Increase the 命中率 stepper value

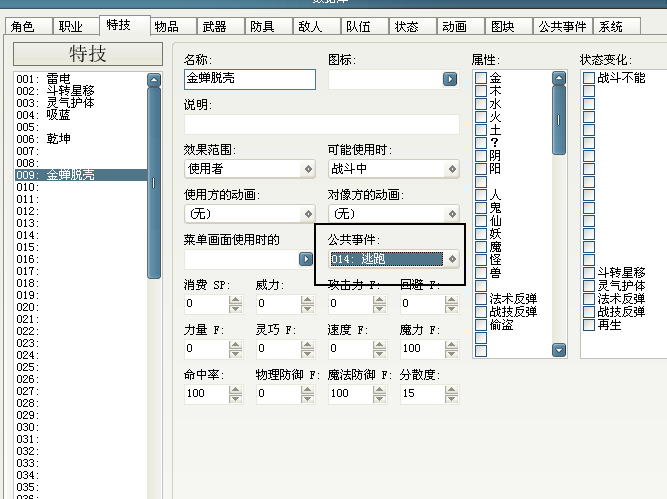[235, 389]
